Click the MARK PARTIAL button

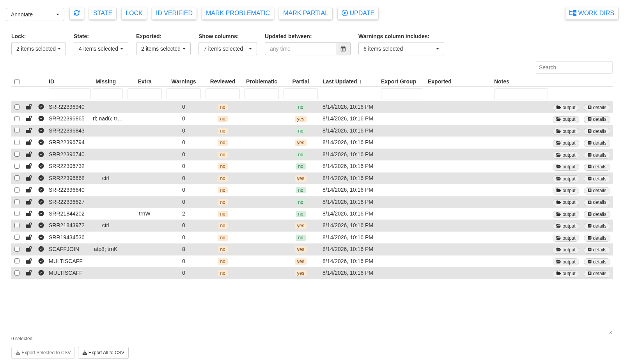[306, 13]
